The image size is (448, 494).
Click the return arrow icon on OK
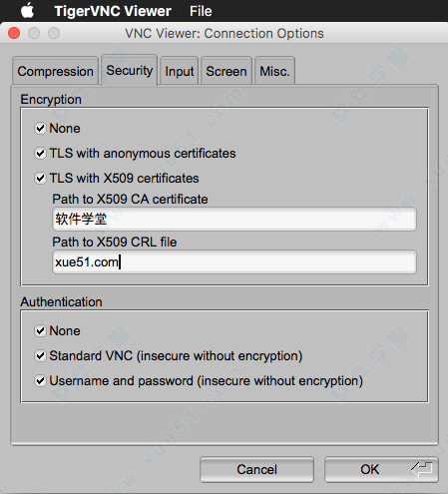pyautogui.click(x=422, y=469)
